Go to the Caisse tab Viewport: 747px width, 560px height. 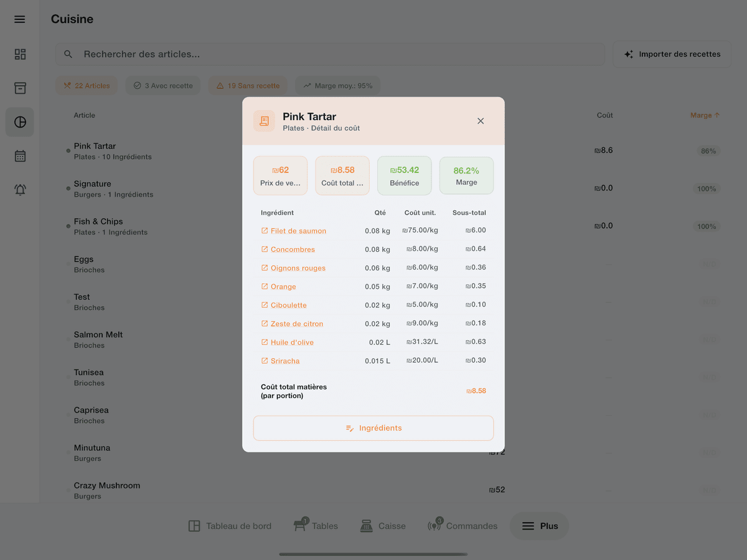(383, 526)
